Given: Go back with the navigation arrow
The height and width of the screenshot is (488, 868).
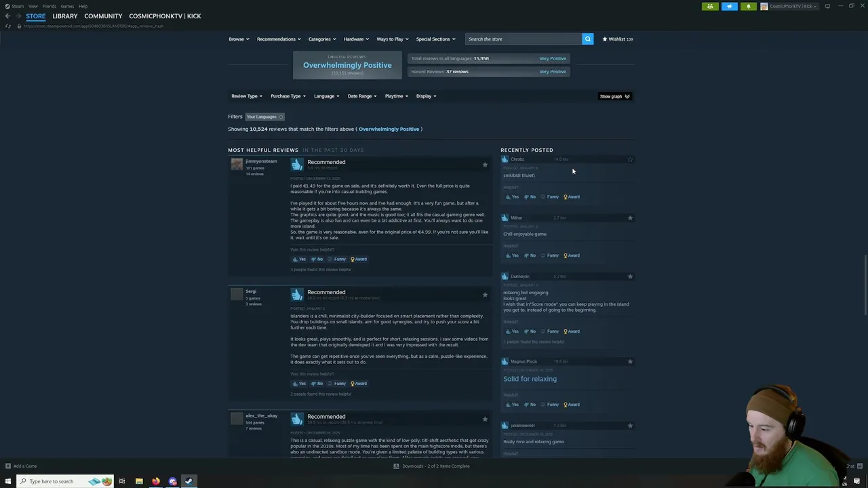Looking at the screenshot, I should [x=7, y=16].
